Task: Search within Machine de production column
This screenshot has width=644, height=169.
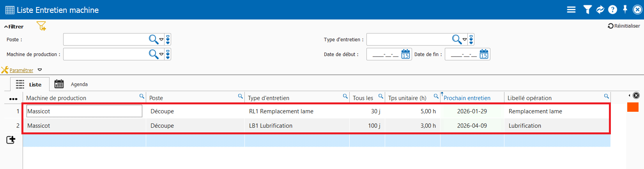Action: pyautogui.click(x=142, y=96)
